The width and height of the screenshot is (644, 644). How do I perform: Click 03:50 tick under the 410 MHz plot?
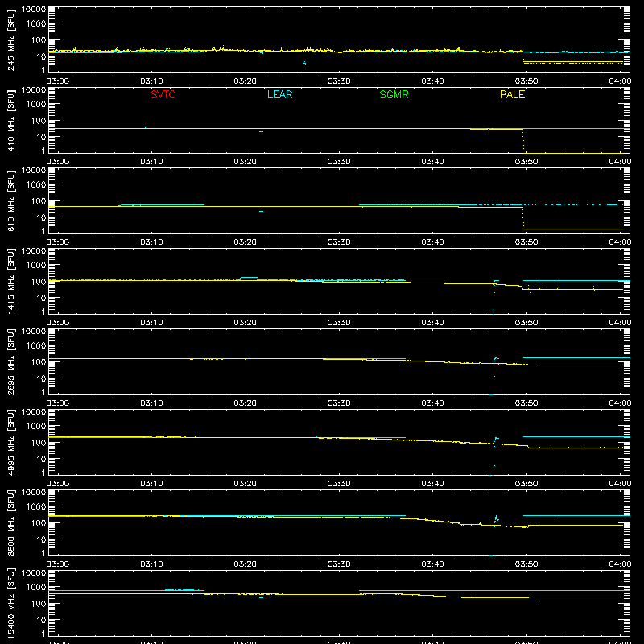[526, 162]
